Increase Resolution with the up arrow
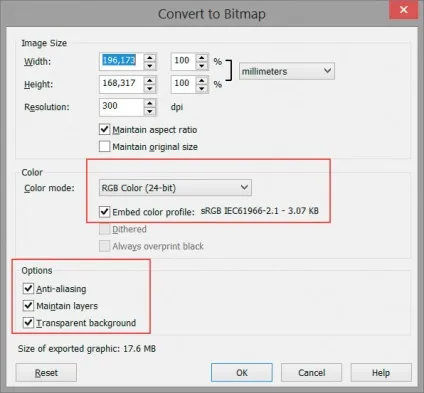This screenshot has height=393, width=424. (x=150, y=103)
